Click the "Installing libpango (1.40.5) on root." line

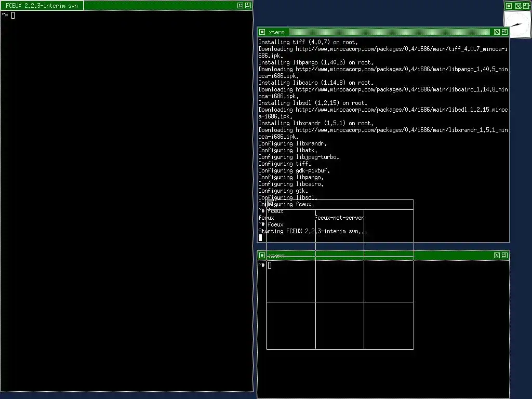click(316, 62)
